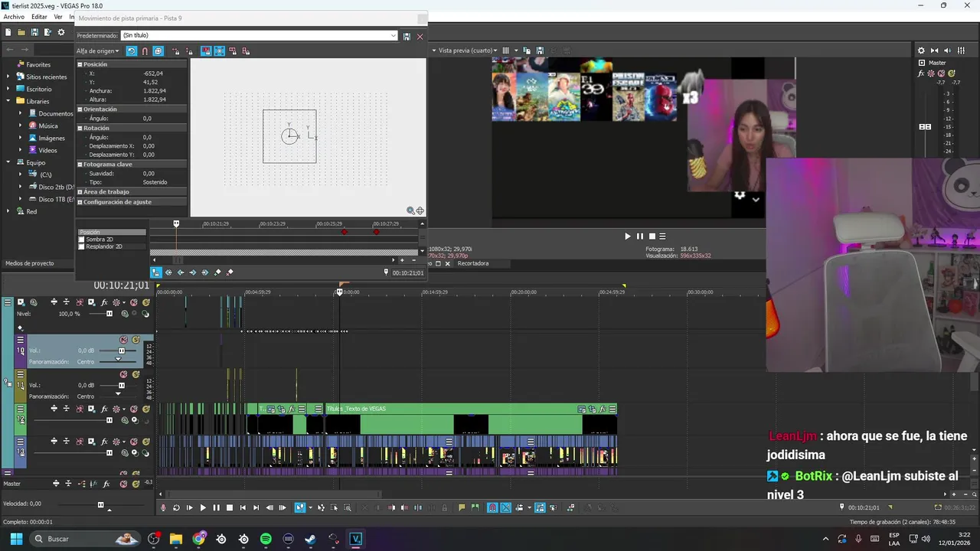The width and height of the screenshot is (980, 551).
Task: Enable the Resplandor 2D checkbox
Action: [x=82, y=246]
